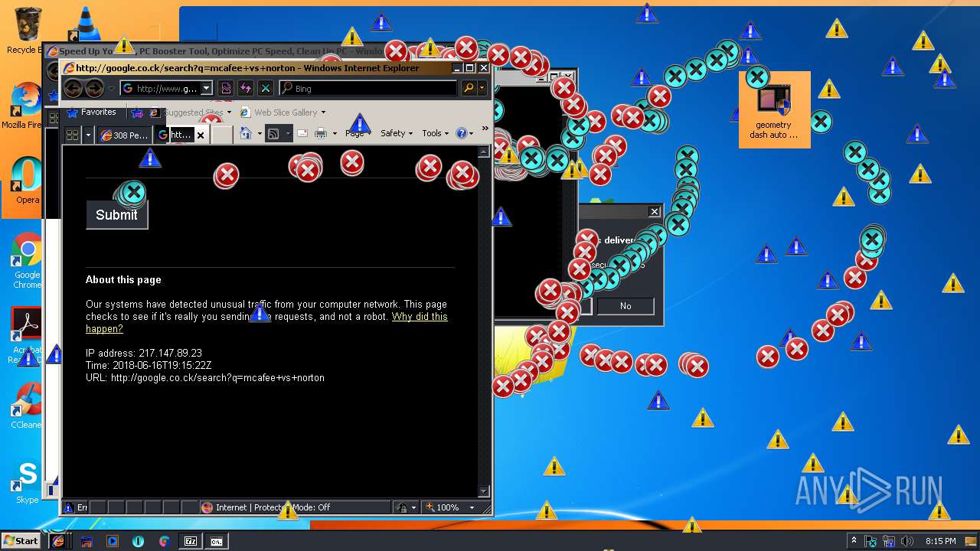The image size is (980, 551).
Task: Click 'IP address: 217.147.89.23' text
Action: tap(144, 353)
